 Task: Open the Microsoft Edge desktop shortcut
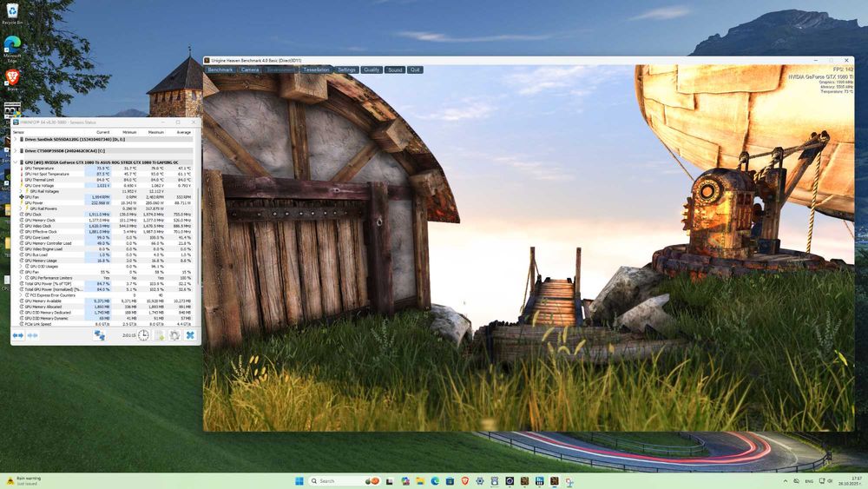[12, 48]
